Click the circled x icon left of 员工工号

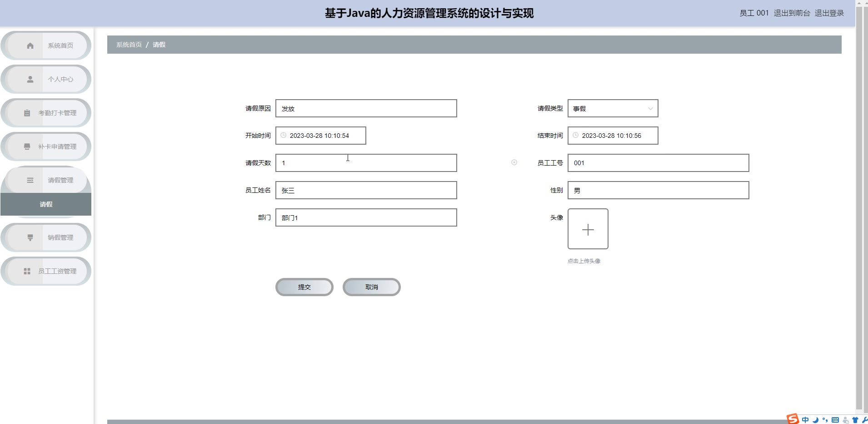pos(514,162)
